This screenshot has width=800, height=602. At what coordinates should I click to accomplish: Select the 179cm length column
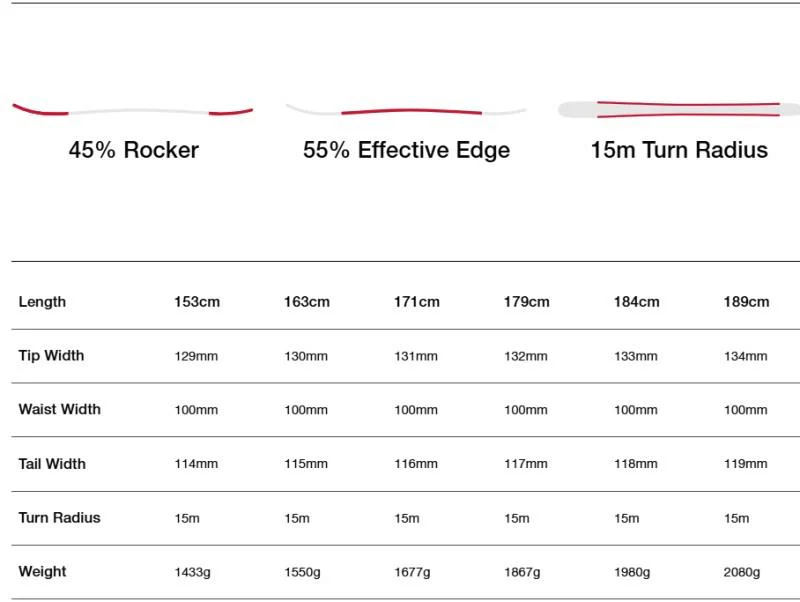(x=527, y=302)
